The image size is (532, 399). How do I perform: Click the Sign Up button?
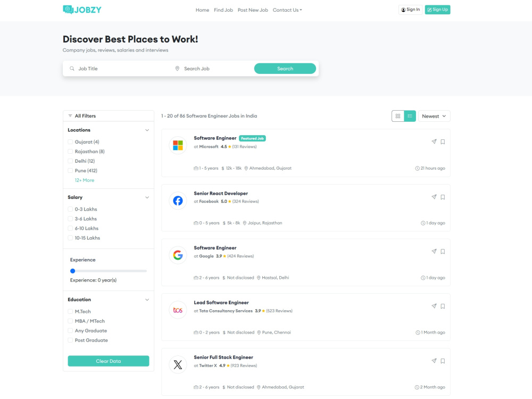(437, 10)
